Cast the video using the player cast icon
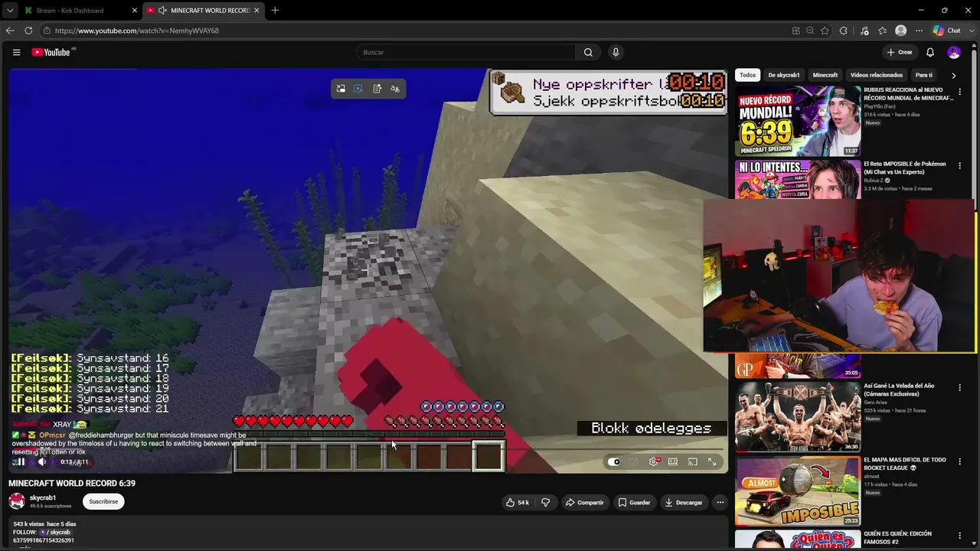This screenshot has width=980, height=551. 692,461
